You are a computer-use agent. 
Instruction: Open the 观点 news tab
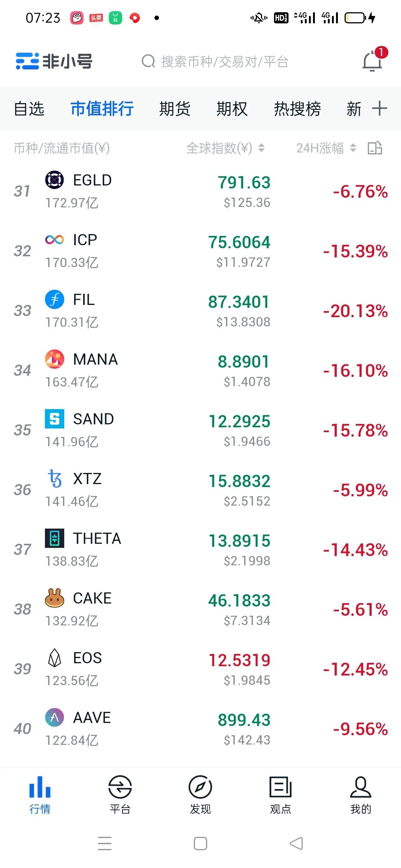coord(280,795)
